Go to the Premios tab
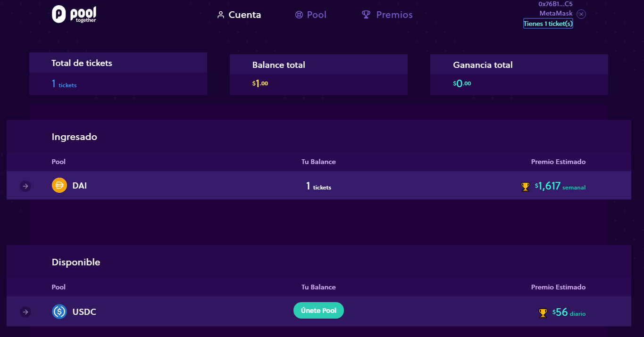Viewport: 644px width, 337px height. (387, 15)
